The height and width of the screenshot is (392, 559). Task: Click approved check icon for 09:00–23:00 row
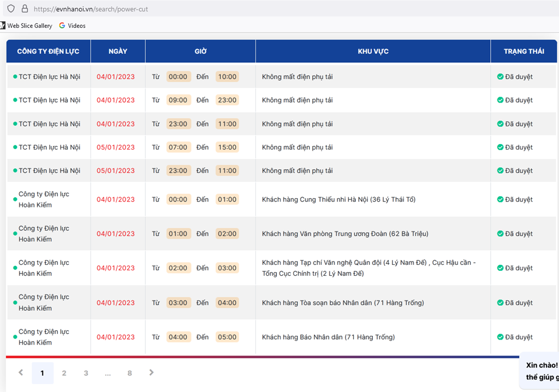click(500, 100)
